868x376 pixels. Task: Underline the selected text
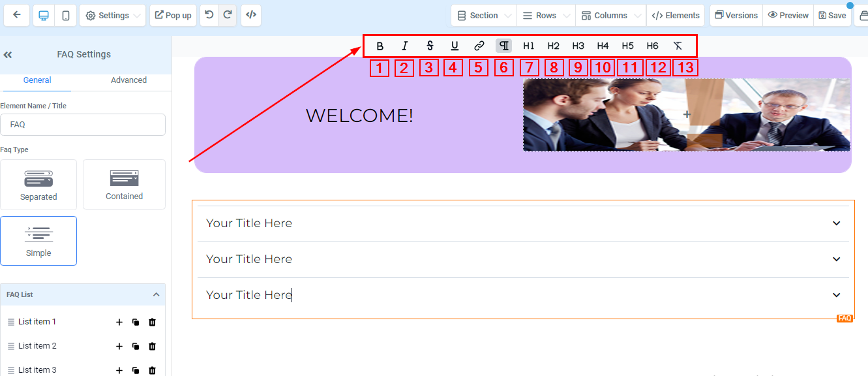[455, 46]
